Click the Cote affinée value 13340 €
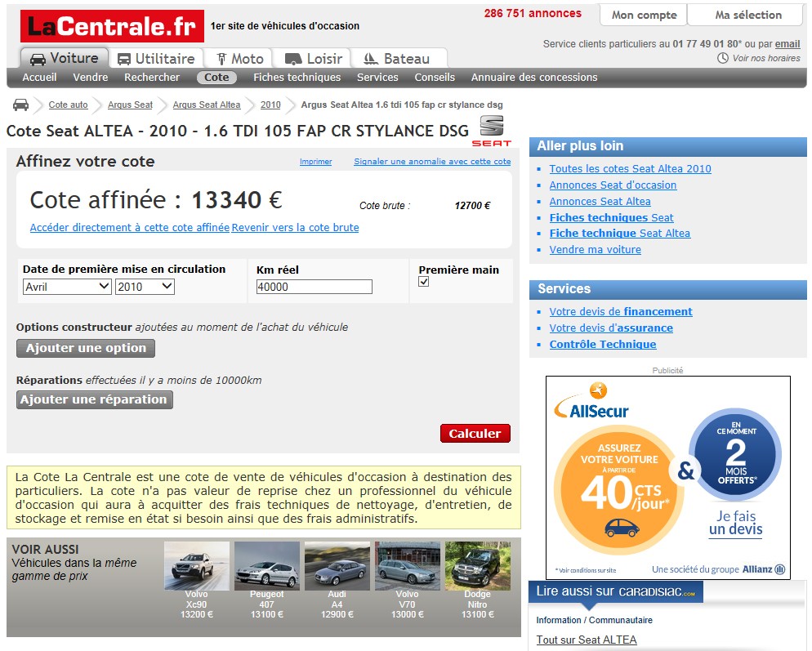 237,200
